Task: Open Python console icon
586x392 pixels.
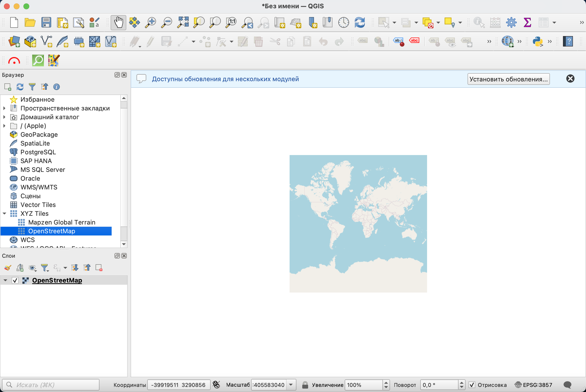Action: [537, 41]
